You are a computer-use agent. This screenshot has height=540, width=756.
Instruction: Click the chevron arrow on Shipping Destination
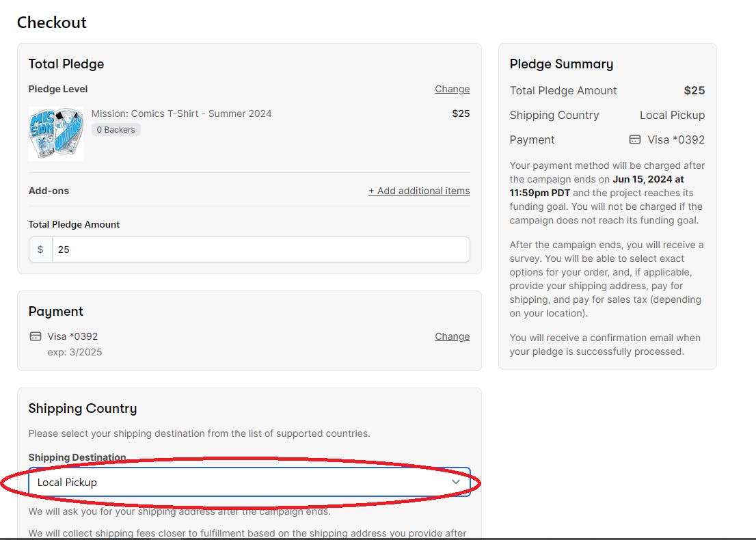click(x=456, y=482)
